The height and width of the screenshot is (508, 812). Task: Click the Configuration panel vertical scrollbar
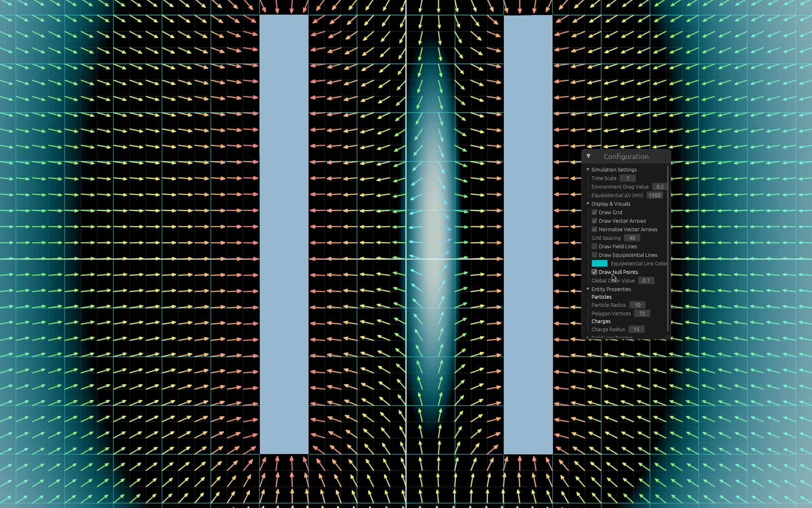coord(668,248)
